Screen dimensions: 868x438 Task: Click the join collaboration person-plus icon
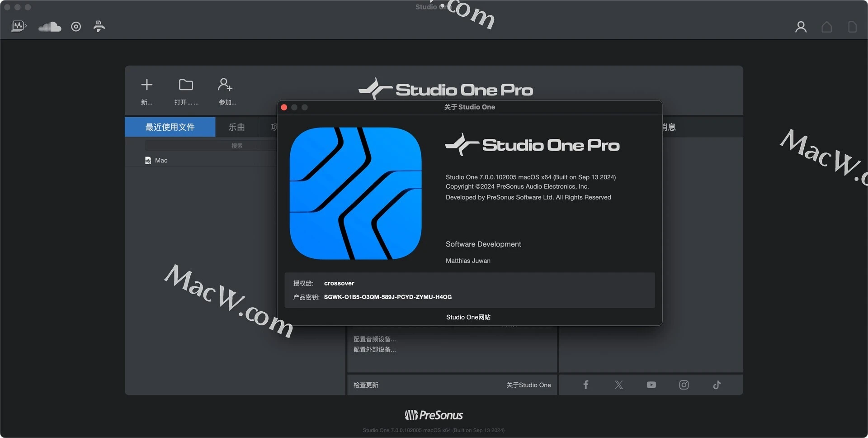point(225,85)
